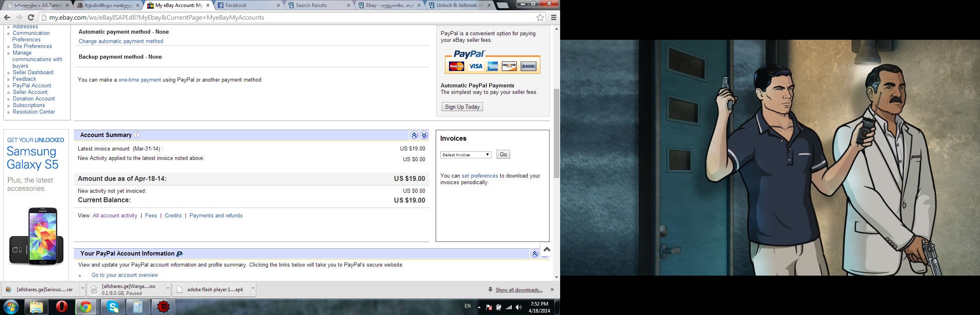Switch to the Facebook tab
Screen dimensions: 980x315
[248, 5]
